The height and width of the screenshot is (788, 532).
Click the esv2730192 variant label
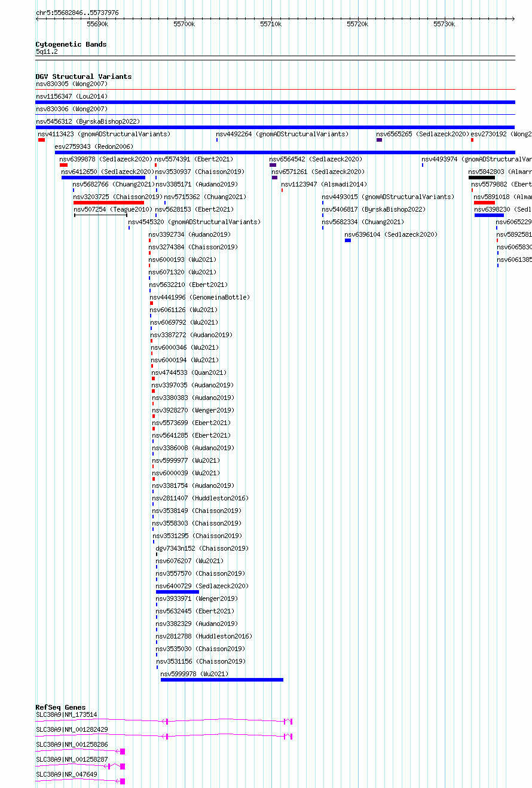[x=501, y=134]
